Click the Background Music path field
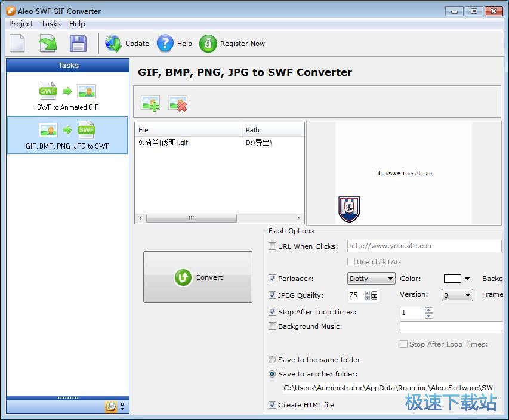 coord(452,327)
